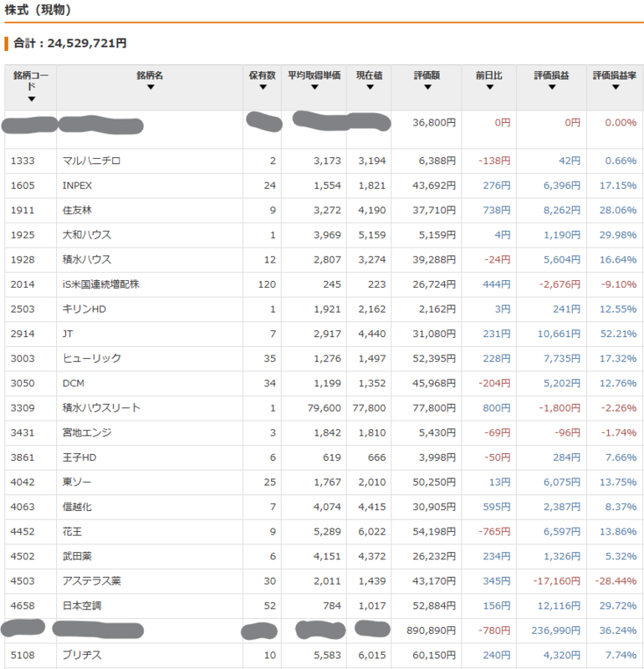This screenshot has height=669, width=644.
Task: Click 評価損益 cell -17,160円
Action: coord(556,581)
